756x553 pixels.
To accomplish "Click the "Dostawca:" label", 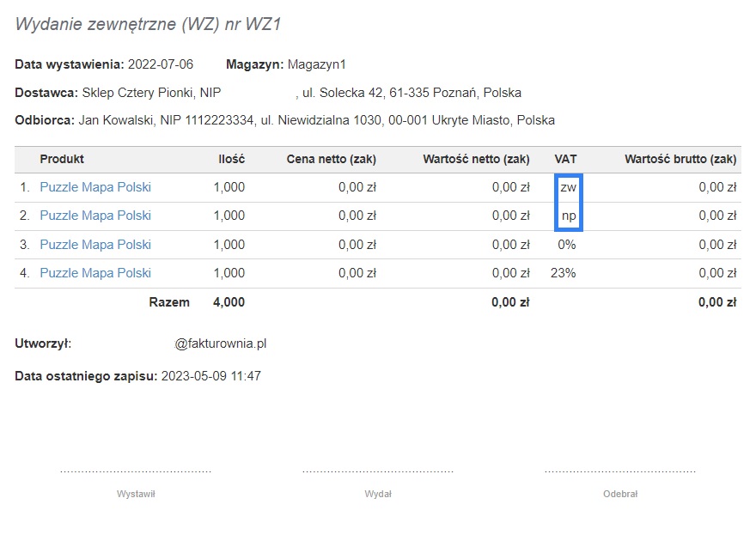I will coord(46,93).
